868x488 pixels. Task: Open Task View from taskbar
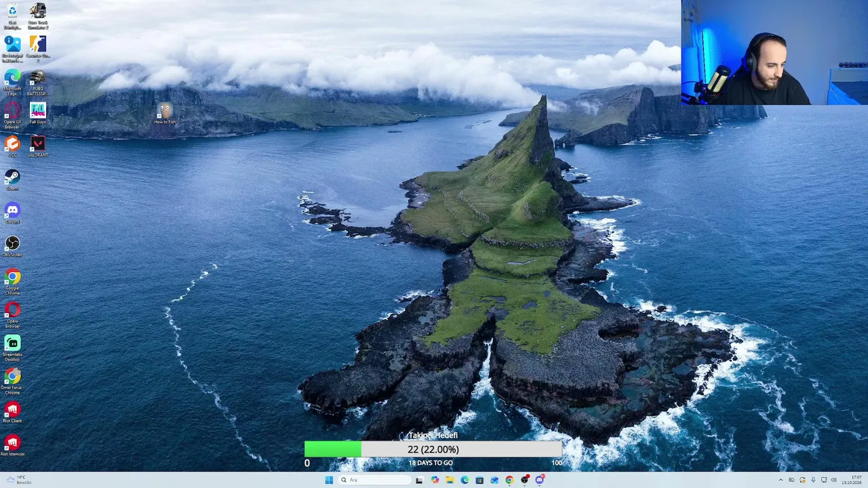point(419,480)
